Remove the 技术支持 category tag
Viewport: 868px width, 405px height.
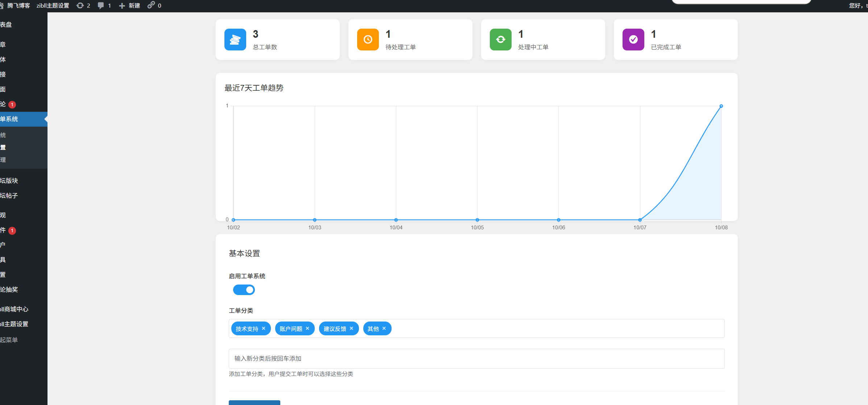tap(264, 328)
